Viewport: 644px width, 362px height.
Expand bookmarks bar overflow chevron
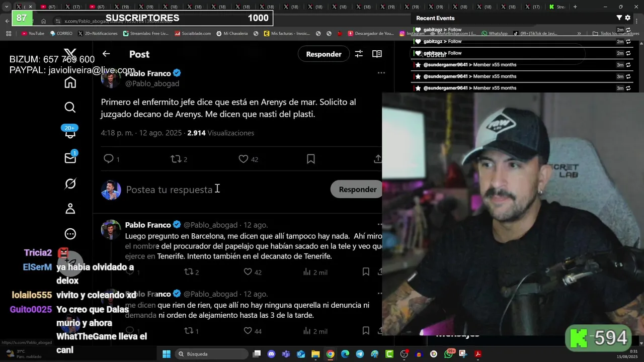point(579,34)
